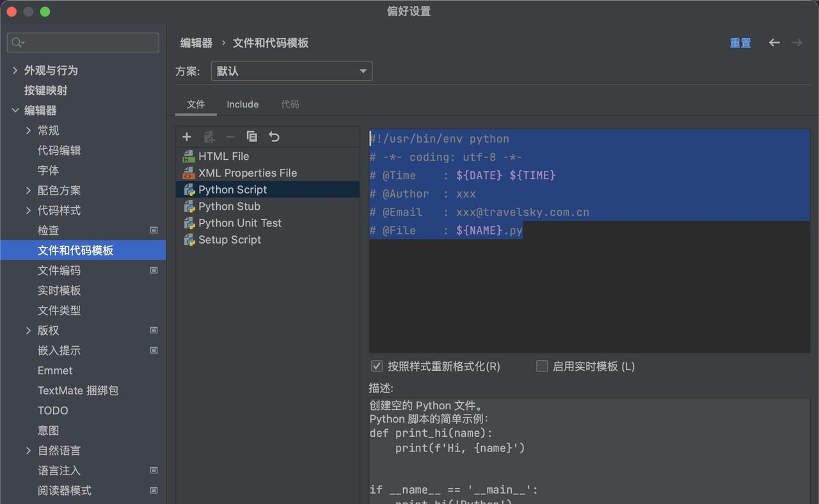Switch to the 代码 tab
819x504 pixels.
click(290, 104)
